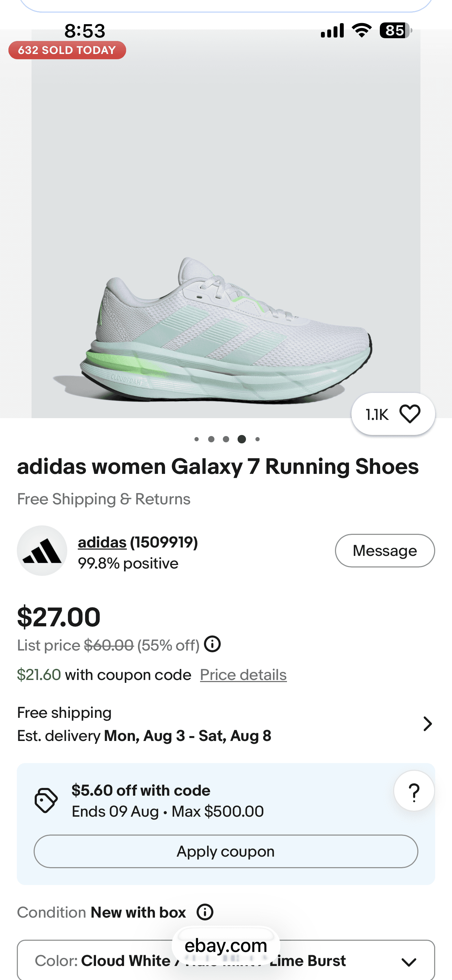Tap the heart watchlist icon
452x980 pixels.
coord(410,414)
